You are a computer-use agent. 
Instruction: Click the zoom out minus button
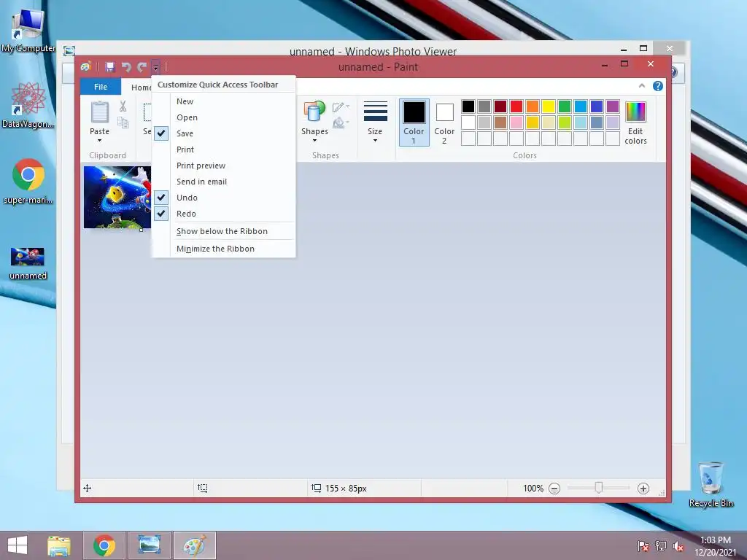554,489
